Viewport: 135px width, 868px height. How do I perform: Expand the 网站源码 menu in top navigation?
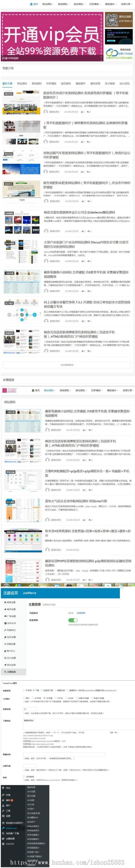point(48,4)
